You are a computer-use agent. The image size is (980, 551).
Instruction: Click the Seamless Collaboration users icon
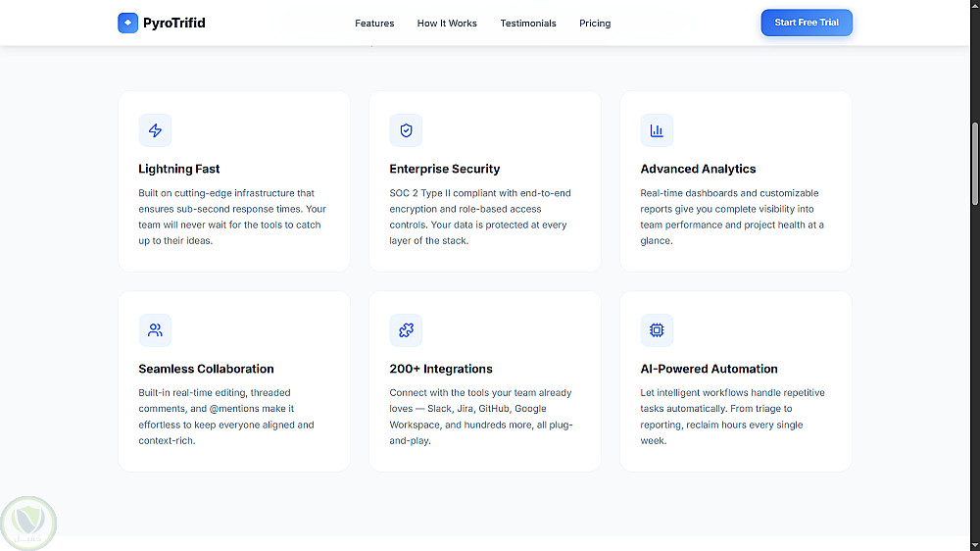click(x=155, y=330)
